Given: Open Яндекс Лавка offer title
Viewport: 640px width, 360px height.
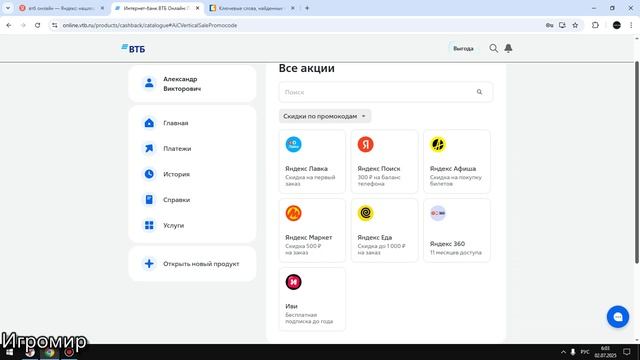Looking at the screenshot, I should click(306, 169).
